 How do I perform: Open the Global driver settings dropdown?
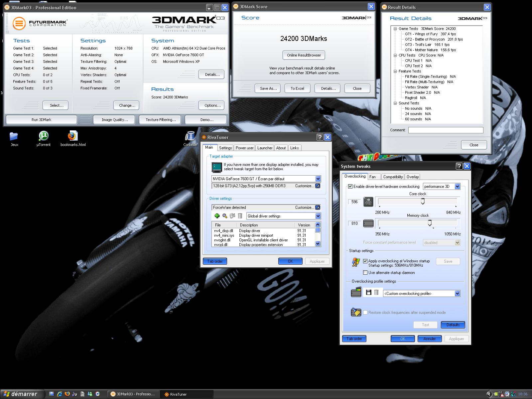(x=318, y=216)
